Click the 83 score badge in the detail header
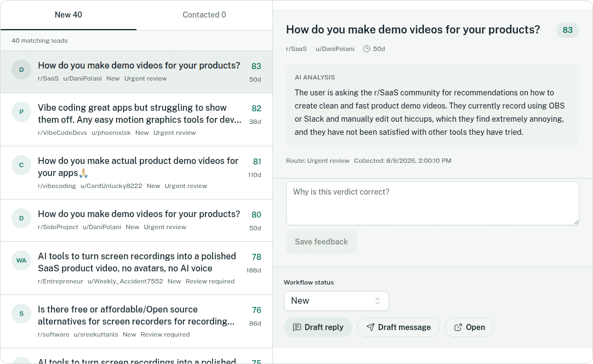The width and height of the screenshot is (593, 364). [568, 30]
